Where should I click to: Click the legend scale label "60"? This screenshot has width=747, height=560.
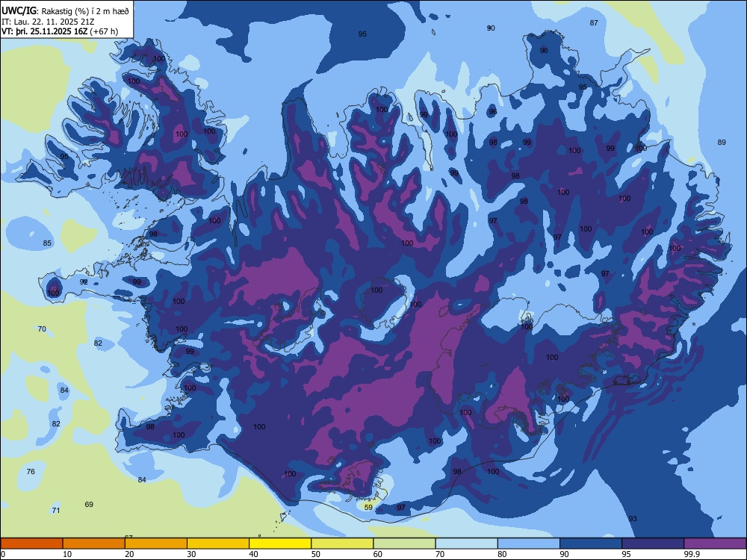(378, 554)
